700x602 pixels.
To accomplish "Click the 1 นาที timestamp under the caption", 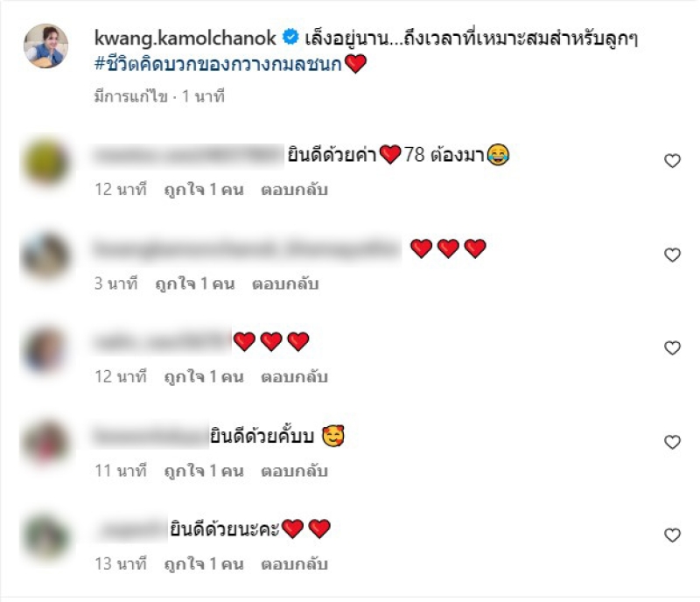I will pyautogui.click(x=203, y=96).
